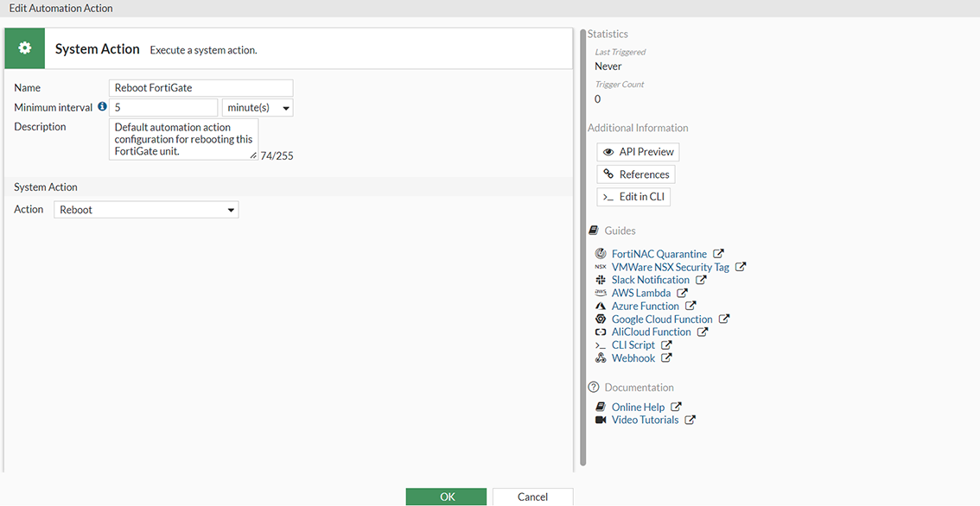Click the Trigger Count value 0
The width and height of the screenshot is (980, 506).
pos(597,98)
